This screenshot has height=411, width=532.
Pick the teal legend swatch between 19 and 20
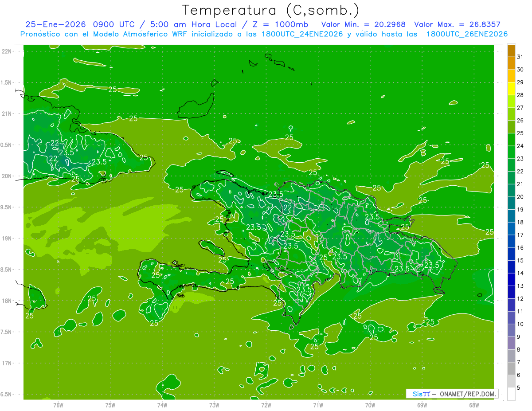pos(511,203)
